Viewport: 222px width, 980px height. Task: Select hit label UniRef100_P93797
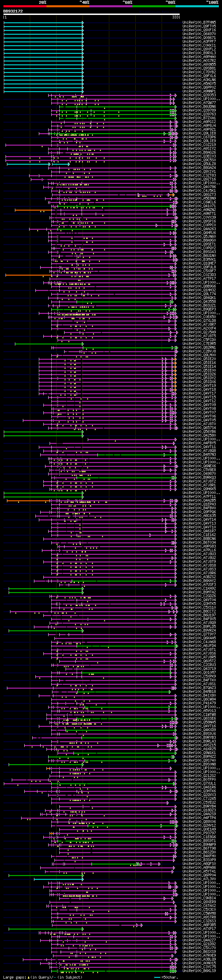click(x=199, y=833)
